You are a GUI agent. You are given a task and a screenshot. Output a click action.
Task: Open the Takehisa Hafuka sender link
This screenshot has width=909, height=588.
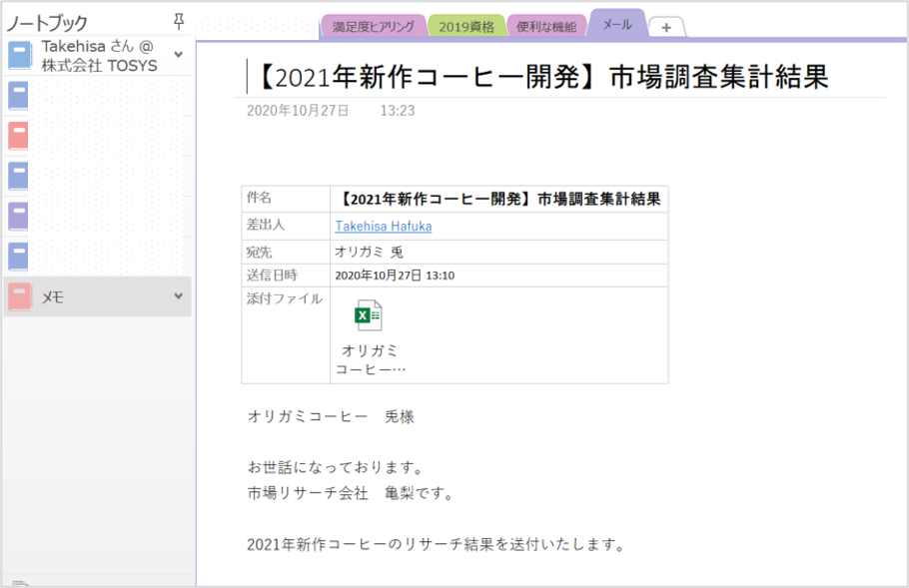[x=384, y=226]
